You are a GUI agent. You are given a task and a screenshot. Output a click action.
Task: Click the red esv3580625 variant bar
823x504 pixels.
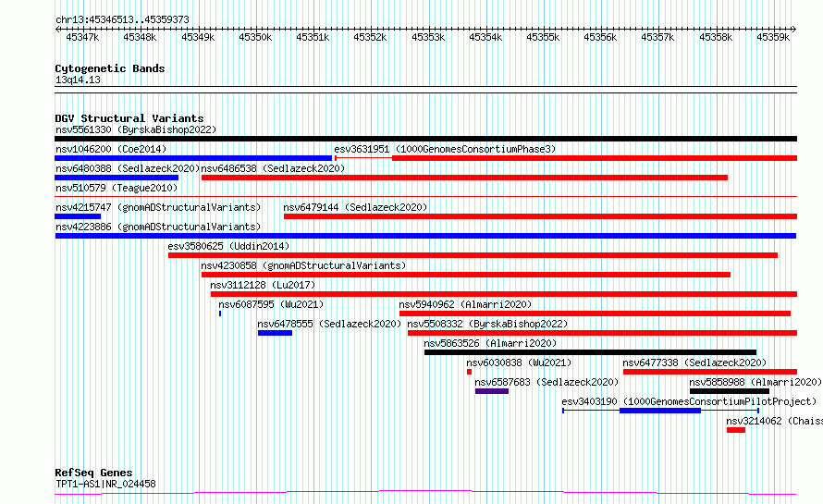[x=473, y=255]
